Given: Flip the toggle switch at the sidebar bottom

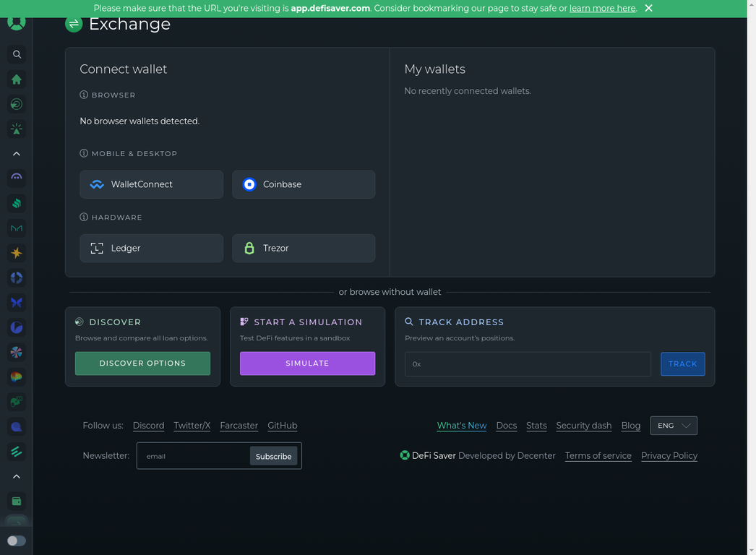Looking at the screenshot, I should 16,541.
